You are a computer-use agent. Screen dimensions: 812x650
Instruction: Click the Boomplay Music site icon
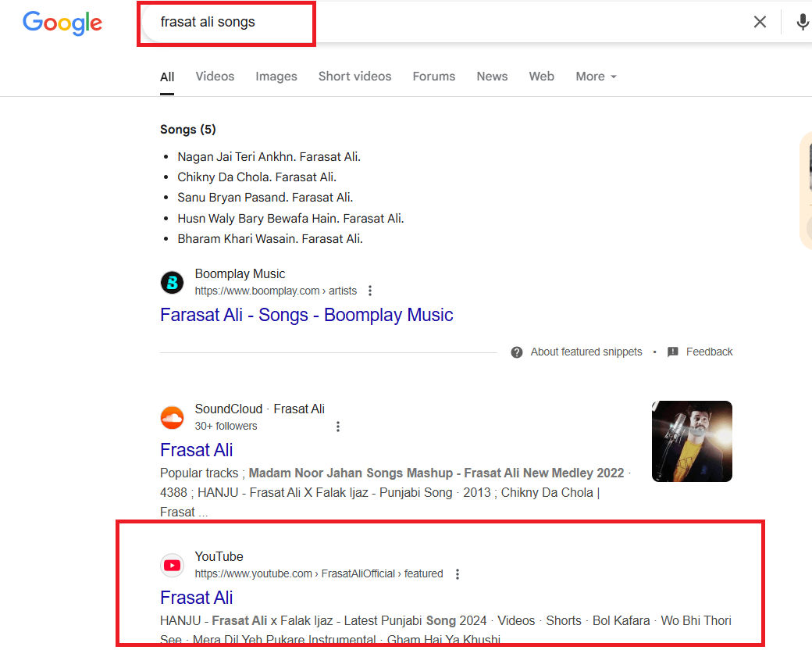pyautogui.click(x=172, y=283)
